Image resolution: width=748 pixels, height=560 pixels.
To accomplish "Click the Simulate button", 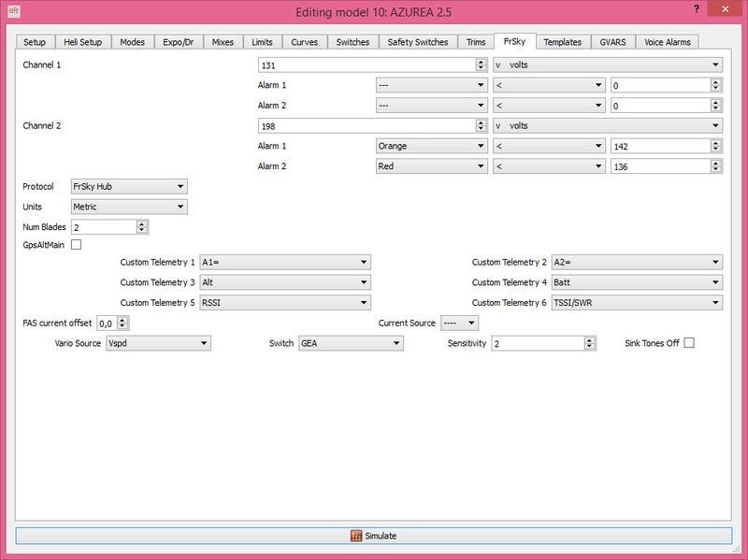I will tap(373, 536).
